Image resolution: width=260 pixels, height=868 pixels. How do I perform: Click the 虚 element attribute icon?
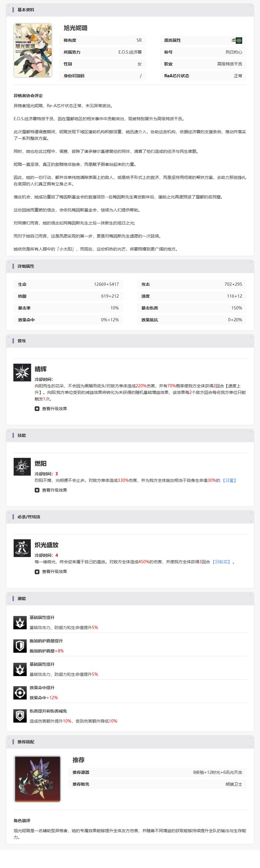click(239, 41)
